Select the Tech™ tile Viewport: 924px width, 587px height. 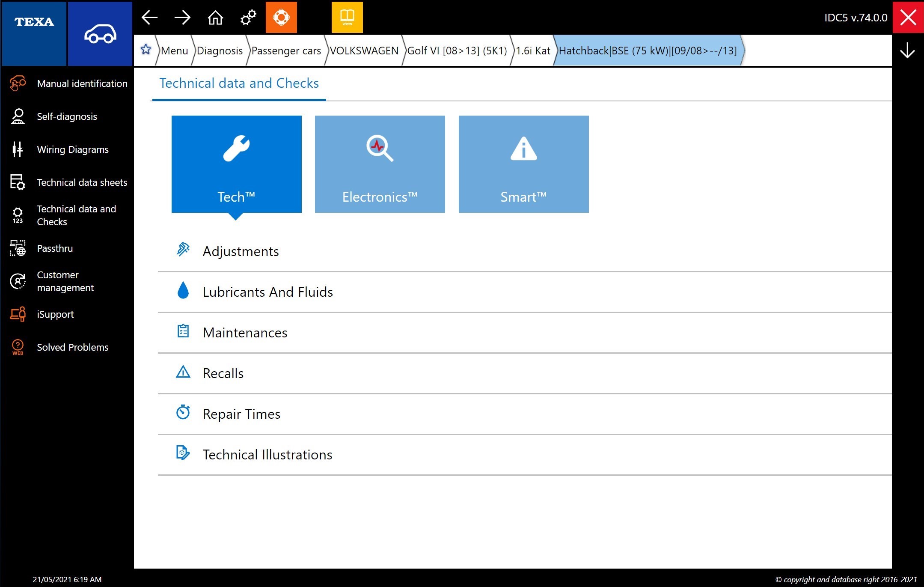(x=236, y=164)
